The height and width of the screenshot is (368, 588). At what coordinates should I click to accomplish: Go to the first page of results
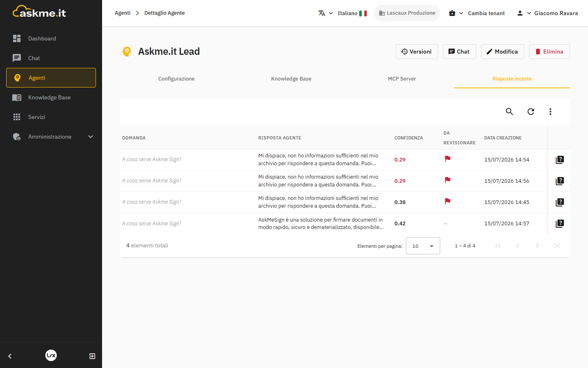(x=498, y=246)
